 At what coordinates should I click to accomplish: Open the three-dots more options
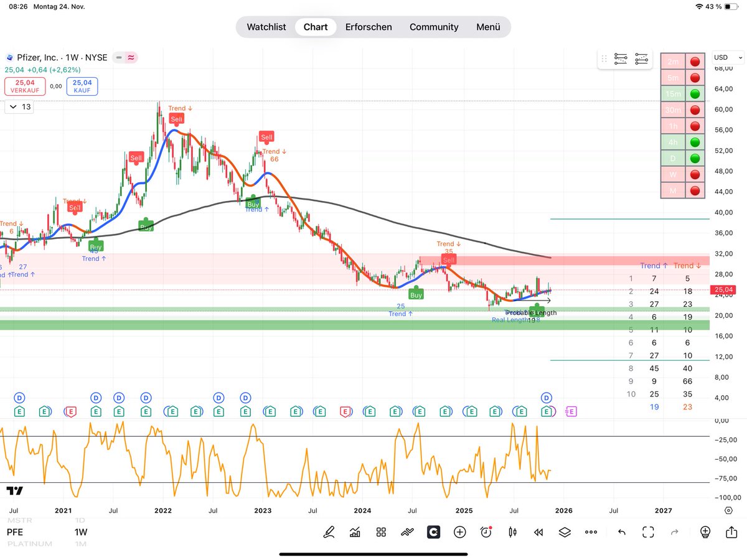click(591, 533)
